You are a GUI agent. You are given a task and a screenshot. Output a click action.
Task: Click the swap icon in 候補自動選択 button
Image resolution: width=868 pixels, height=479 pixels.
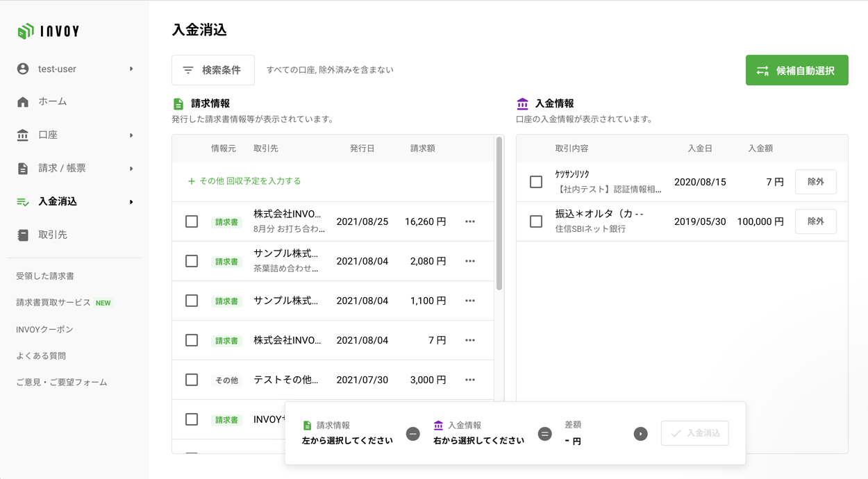click(762, 71)
